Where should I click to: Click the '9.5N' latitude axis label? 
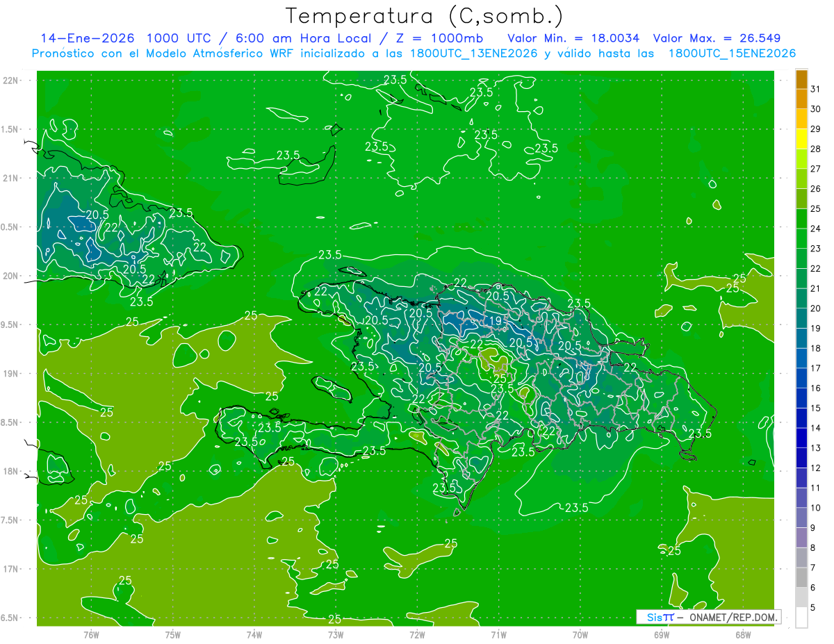10,324
